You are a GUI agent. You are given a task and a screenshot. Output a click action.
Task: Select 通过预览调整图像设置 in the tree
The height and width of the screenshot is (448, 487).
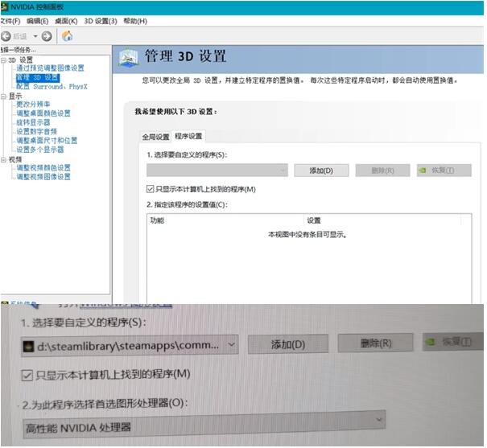51,68
